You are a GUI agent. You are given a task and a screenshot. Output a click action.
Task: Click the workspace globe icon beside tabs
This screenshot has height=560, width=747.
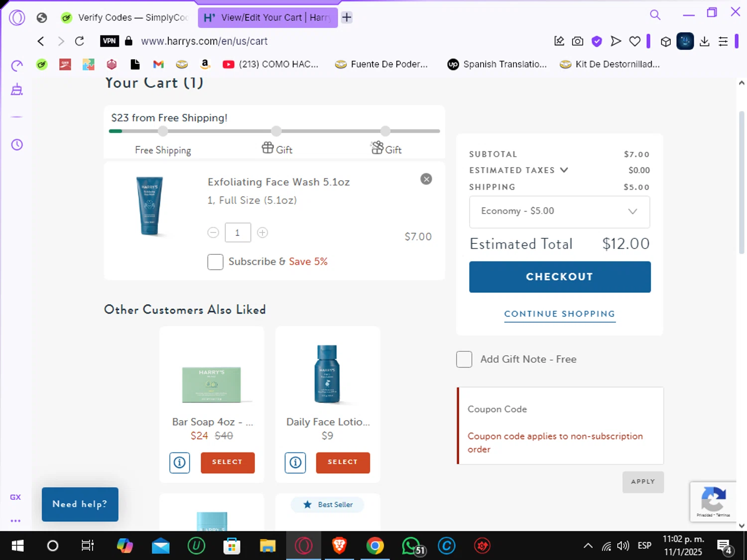[x=42, y=18]
